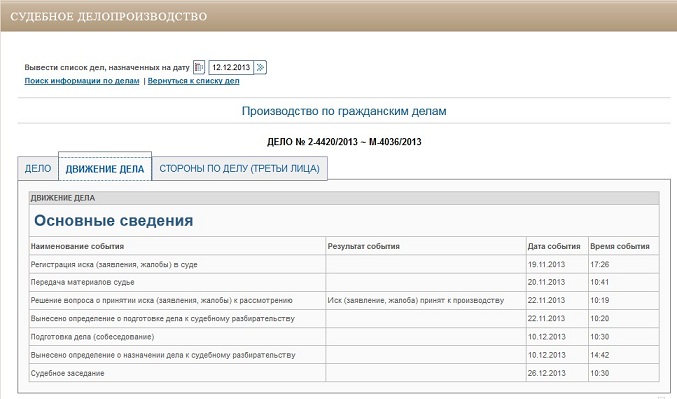The height and width of the screenshot is (399, 677).
Task: Click result Иск (заявление, жалоба) принят к производству
Action: (x=416, y=300)
